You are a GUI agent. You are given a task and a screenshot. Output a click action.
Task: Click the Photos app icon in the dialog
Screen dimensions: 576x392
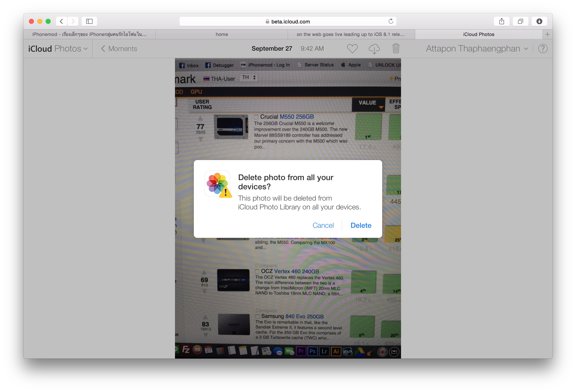click(218, 184)
